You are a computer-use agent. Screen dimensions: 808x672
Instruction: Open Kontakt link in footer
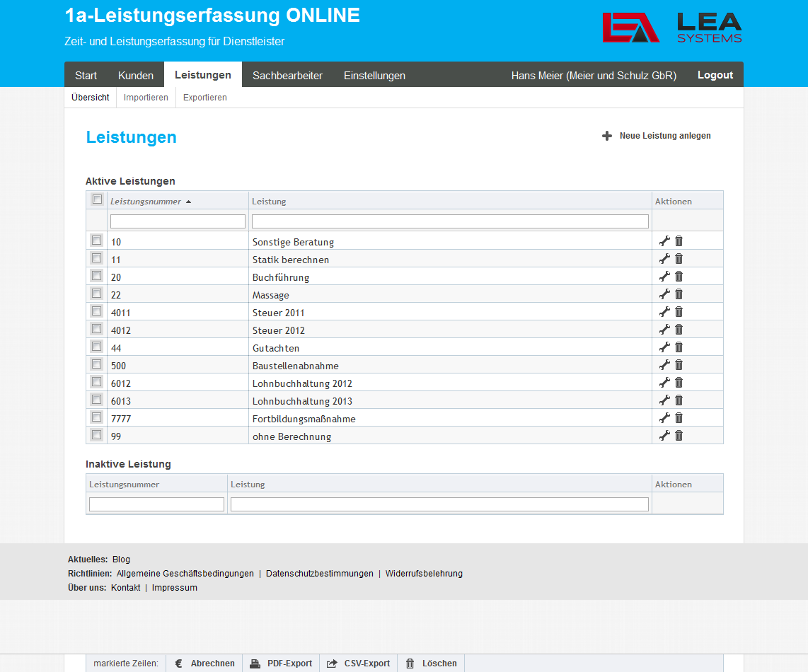[125, 588]
